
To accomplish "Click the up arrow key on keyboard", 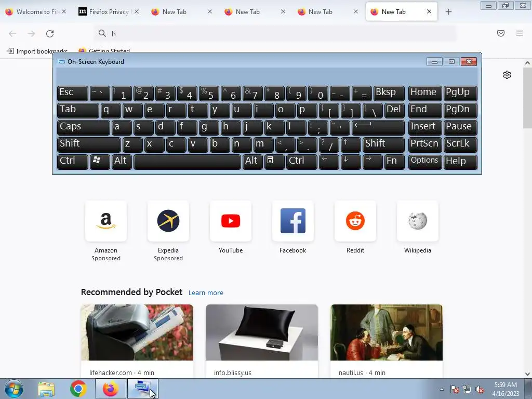I will click(350, 144).
